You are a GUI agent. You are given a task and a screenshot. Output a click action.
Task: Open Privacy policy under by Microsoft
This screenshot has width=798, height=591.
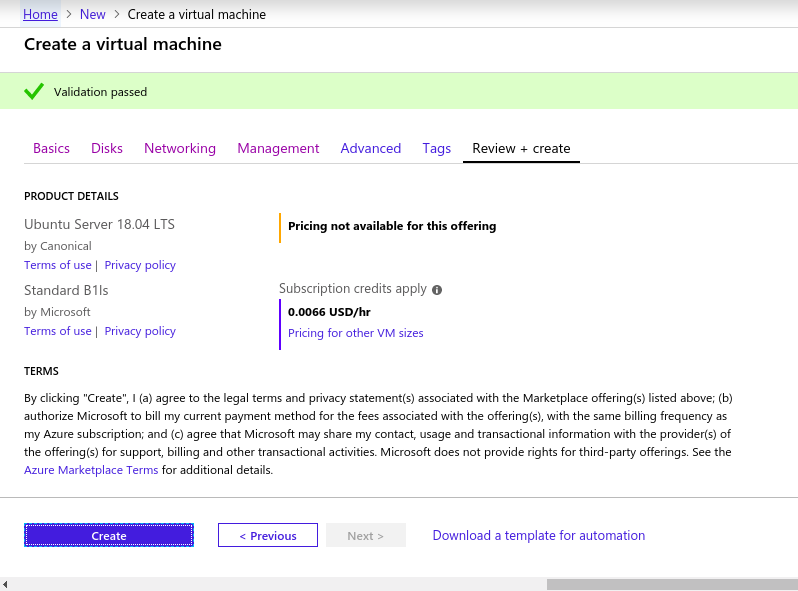tap(140, 331)
